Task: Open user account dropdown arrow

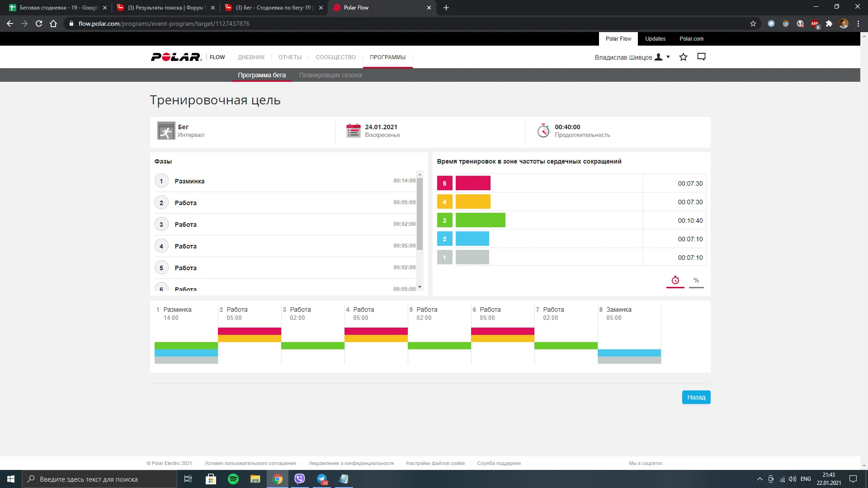Action: click(668, 57)
